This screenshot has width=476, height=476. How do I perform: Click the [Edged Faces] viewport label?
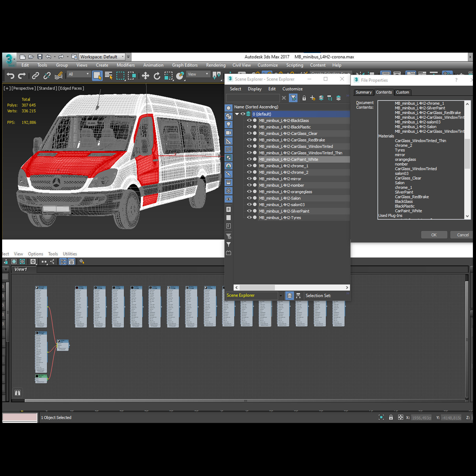[x=71, y=88]
